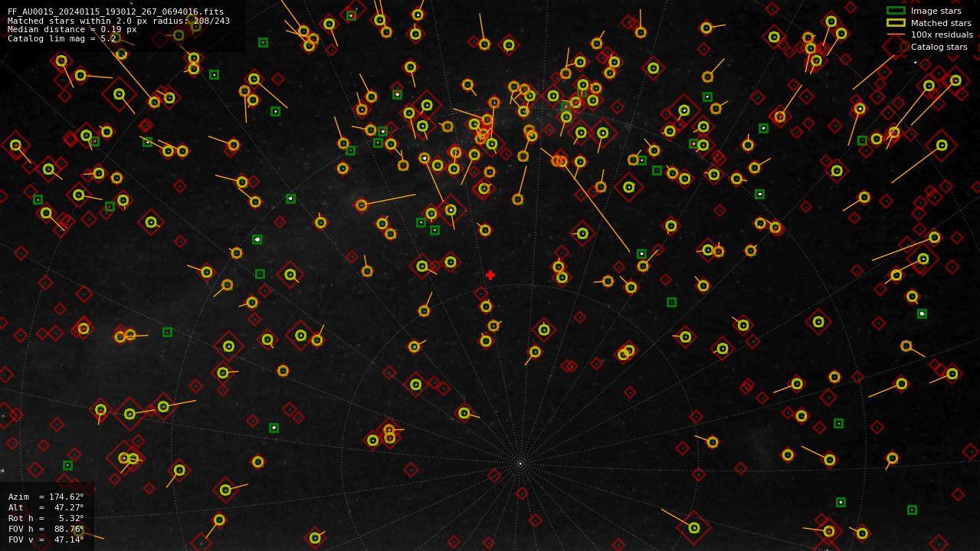
Task: Click the "FOV v = 47.14°" readout
Action: pyautogui.click(x=46, y=540)
